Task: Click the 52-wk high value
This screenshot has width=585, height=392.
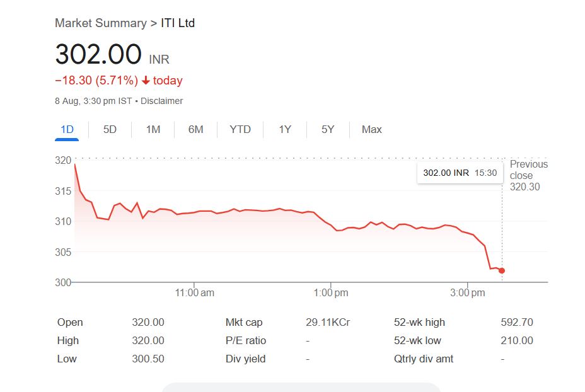Action: [516, 323]
